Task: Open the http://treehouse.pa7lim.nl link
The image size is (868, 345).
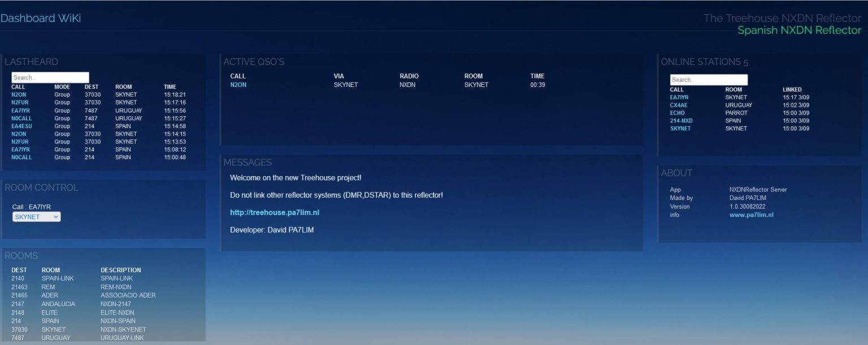Action: [x=274, y=212]
